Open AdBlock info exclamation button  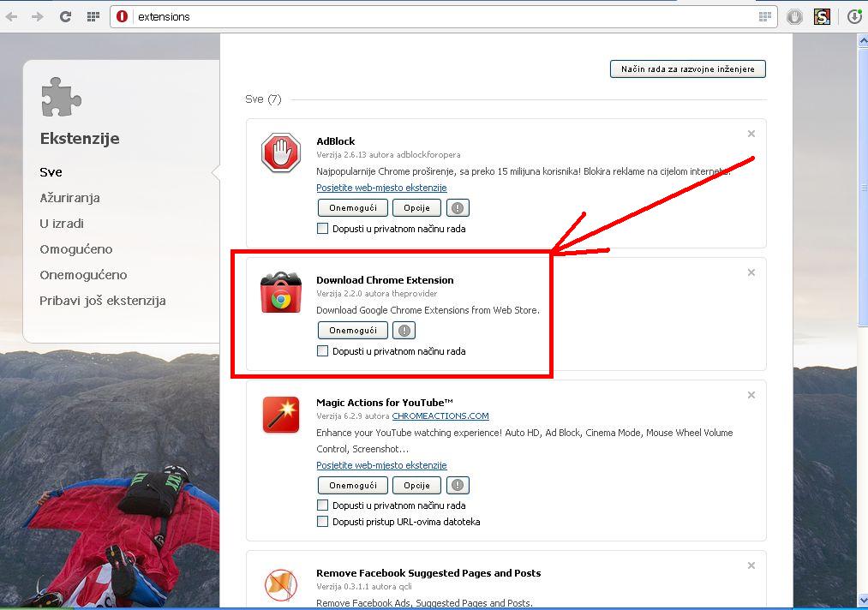pos(458,208)
